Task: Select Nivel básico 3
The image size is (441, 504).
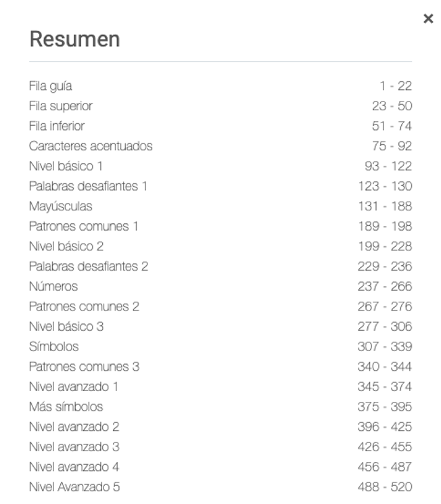Action: (x=66, y=327)
